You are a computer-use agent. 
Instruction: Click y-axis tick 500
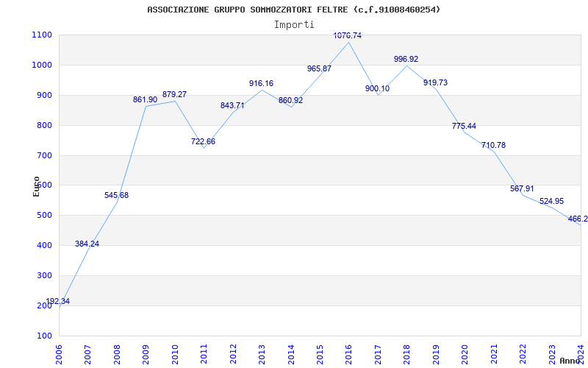click(44, 216)
